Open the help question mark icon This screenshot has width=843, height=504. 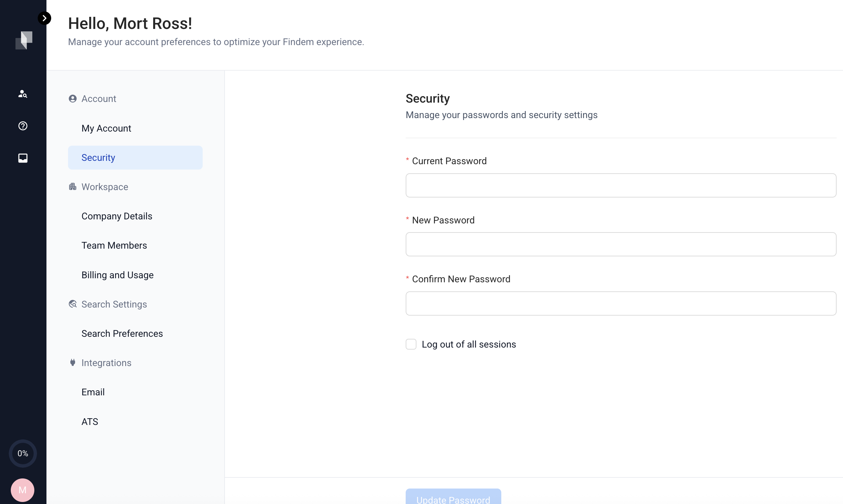(23, 126)
